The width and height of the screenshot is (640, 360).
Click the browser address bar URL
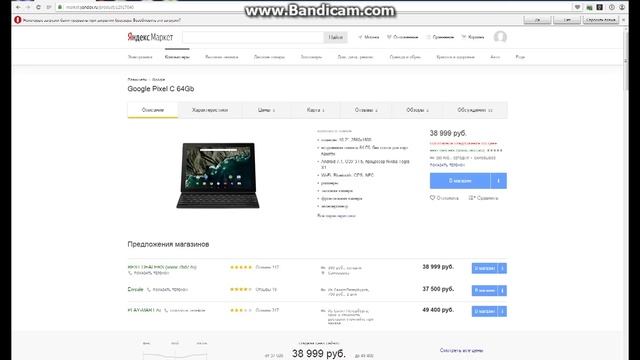tap(100, 7)
